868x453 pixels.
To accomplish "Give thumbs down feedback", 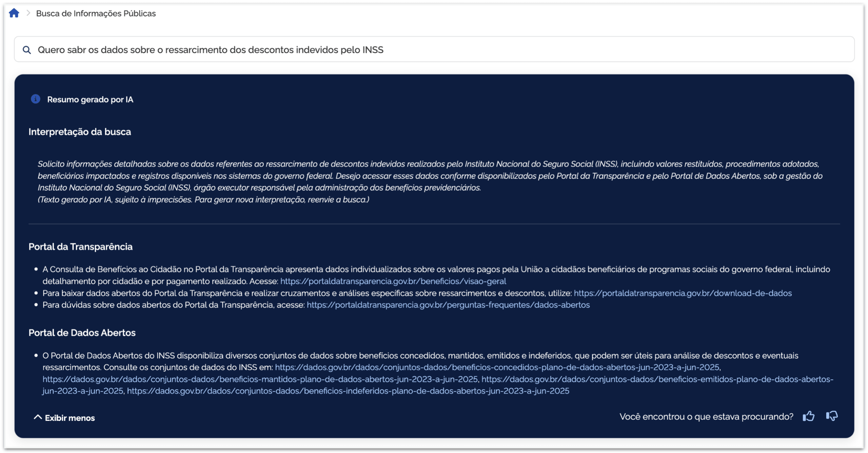I will pos(832,416).
